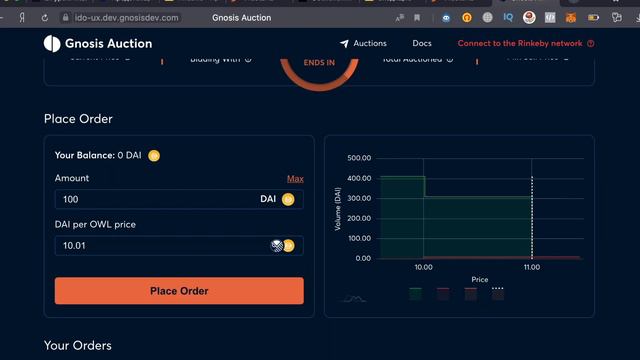Click the 500.00 volume axis label
Viewport: 640px width, 360px height.
pyautogui.click(x=359, y=158)
